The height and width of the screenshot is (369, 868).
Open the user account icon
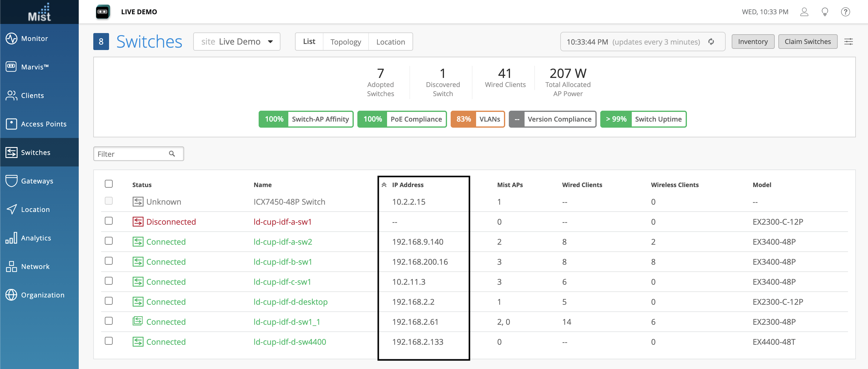(804, 12)
